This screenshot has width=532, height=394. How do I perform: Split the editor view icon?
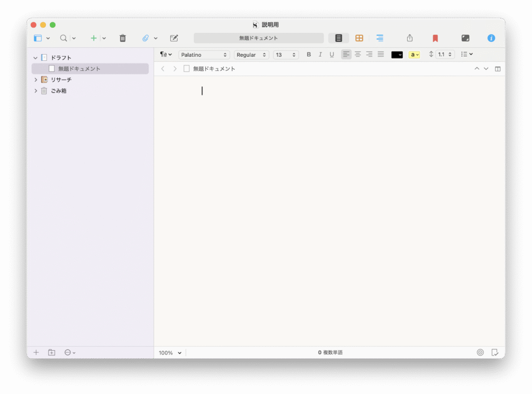pos(498,69)
